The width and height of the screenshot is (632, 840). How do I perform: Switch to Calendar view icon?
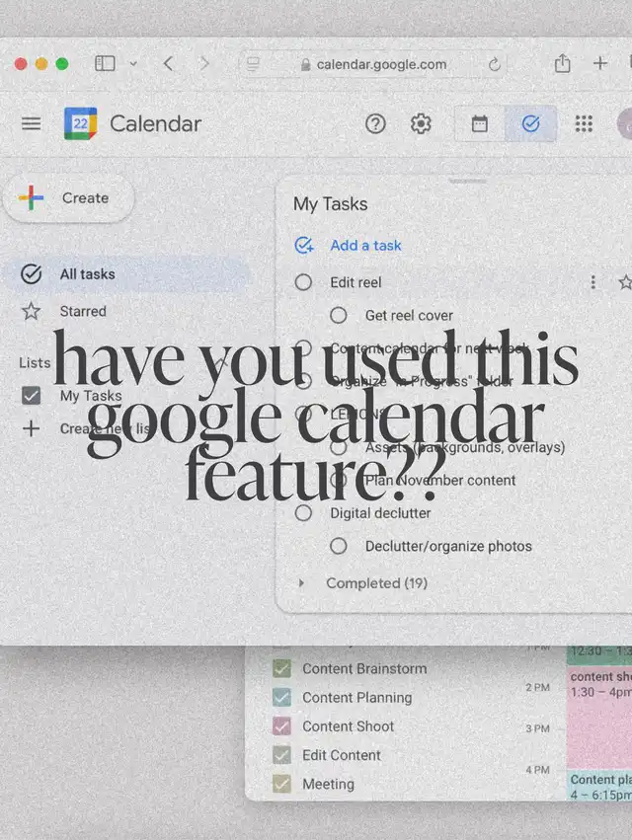(480, 124)
